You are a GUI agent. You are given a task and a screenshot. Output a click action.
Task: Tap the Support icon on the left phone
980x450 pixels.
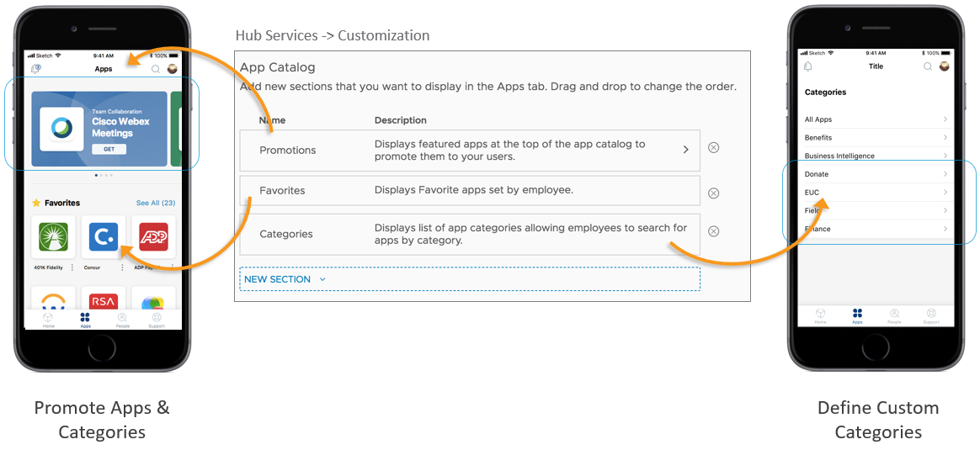pyautogui.click(x=157, y=320)
